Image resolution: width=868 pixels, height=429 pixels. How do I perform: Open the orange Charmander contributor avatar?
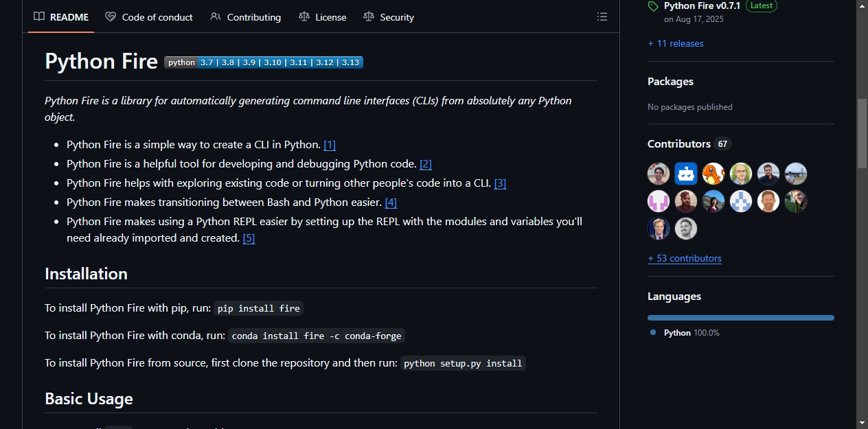(x=713, y=174)
